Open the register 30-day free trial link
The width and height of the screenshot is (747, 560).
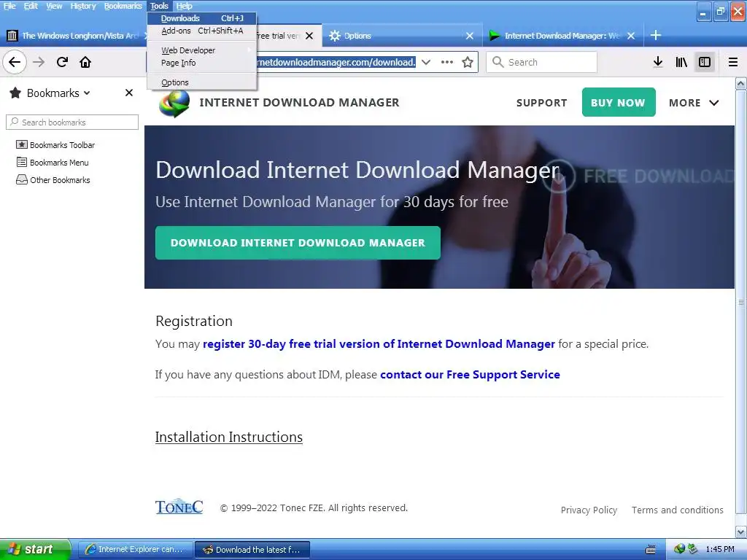(x=379, y=344)
